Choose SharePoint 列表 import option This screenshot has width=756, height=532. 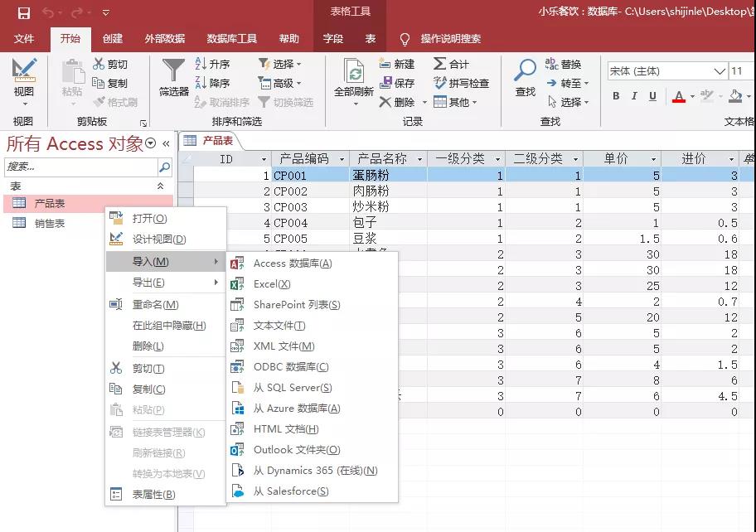(x=312, y=305)
